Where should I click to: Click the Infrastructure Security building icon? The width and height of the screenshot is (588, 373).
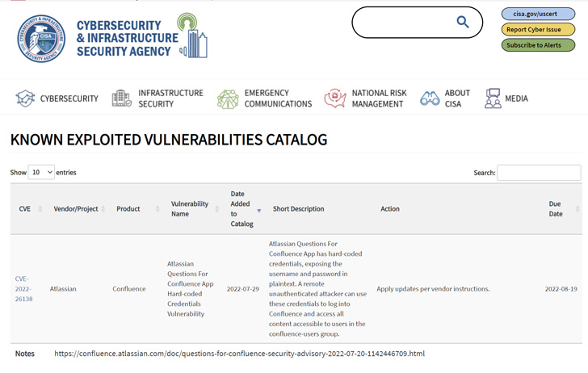(x=122, y=98)
